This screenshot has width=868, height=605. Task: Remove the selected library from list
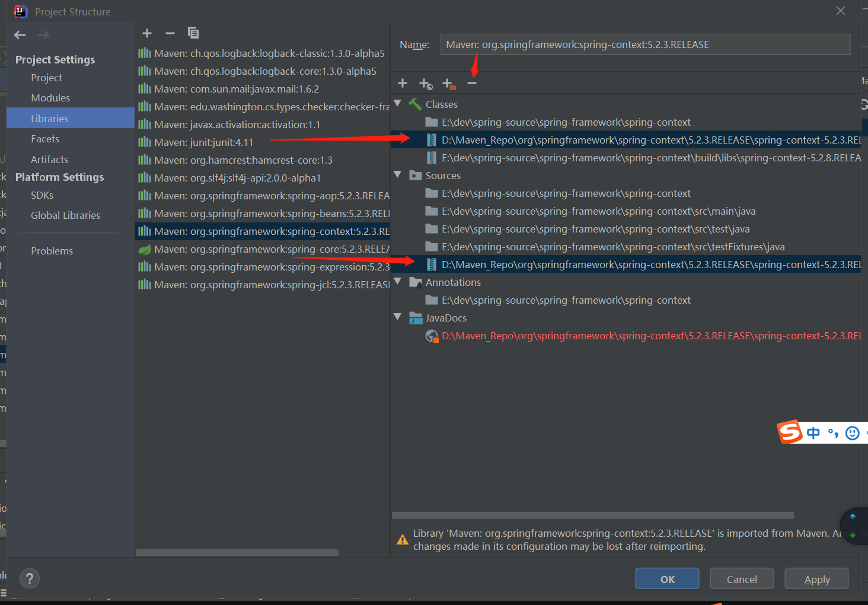pos(170,33)
